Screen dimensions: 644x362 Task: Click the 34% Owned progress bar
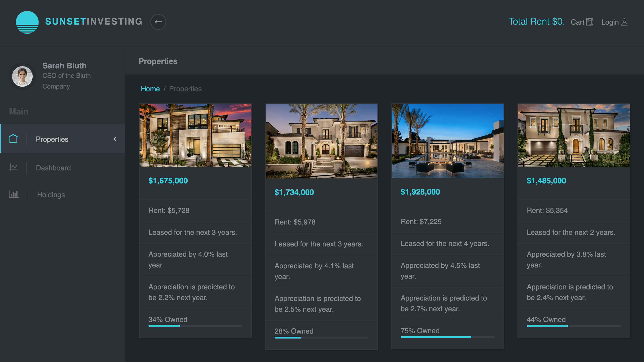pos(195,326)
